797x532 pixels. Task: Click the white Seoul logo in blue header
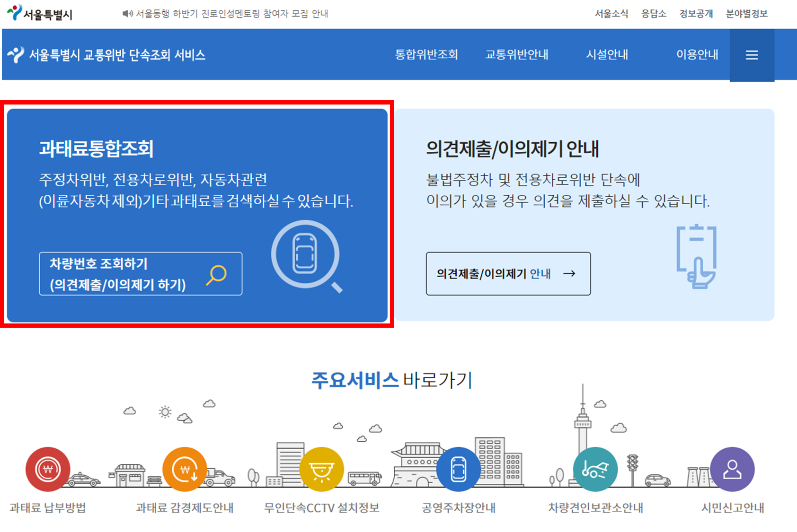(16, 55)
